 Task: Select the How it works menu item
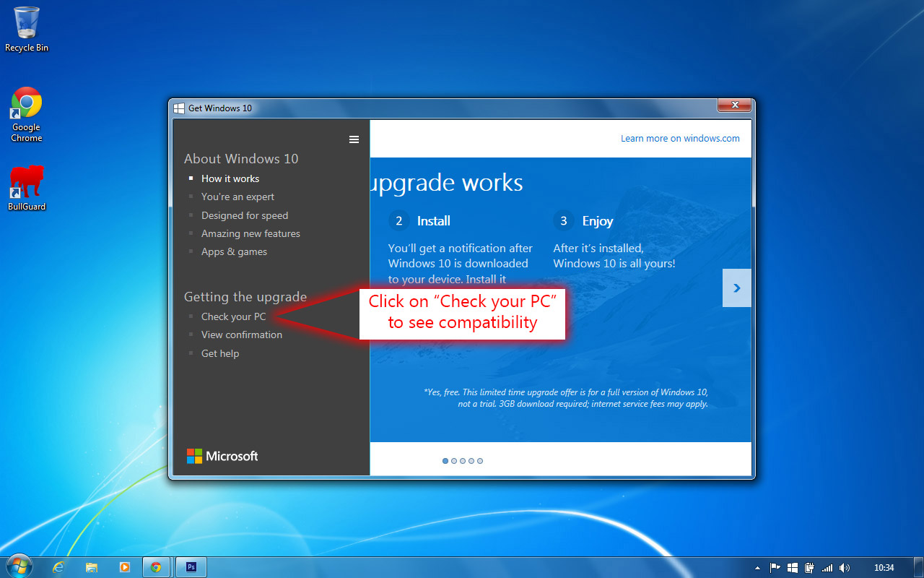pyautogui.click(x=230, y=178)
